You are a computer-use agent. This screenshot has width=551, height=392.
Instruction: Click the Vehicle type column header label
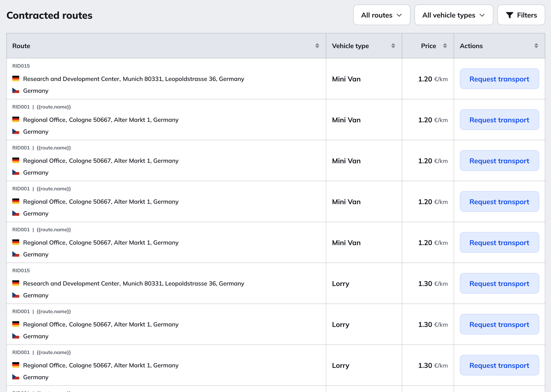tap(350, 46)
